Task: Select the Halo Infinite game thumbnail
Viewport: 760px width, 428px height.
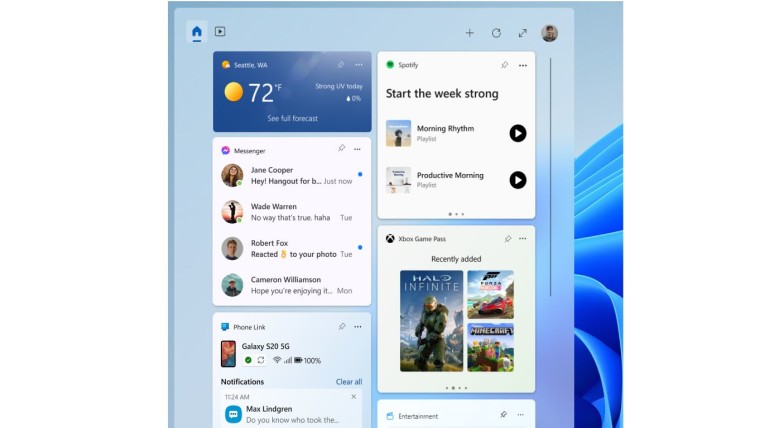Action: pyautogui.click(x=431, y=320)
